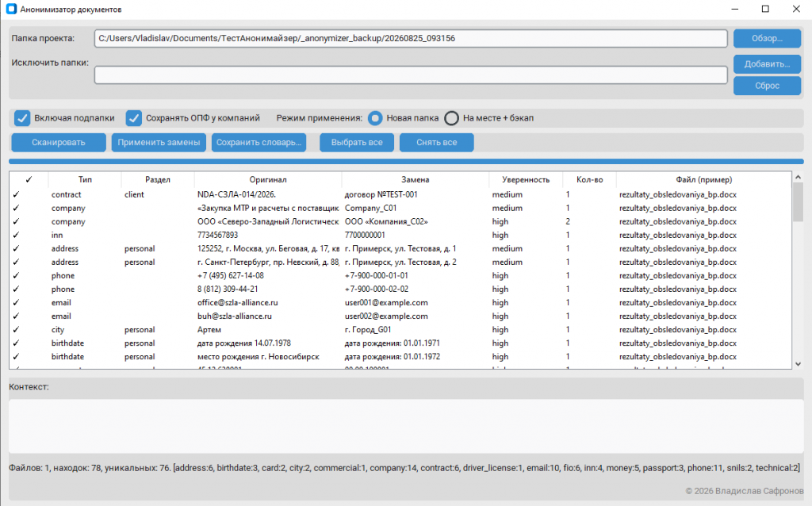Sort table by 'Кол-во' column header
The width and height of the screenshot is (812, 506).
pyautogui.click(x=589, y=180)
